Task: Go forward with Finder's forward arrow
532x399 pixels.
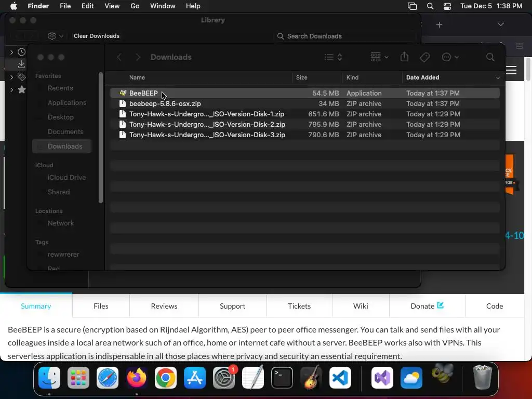Action: pos(138,57)
